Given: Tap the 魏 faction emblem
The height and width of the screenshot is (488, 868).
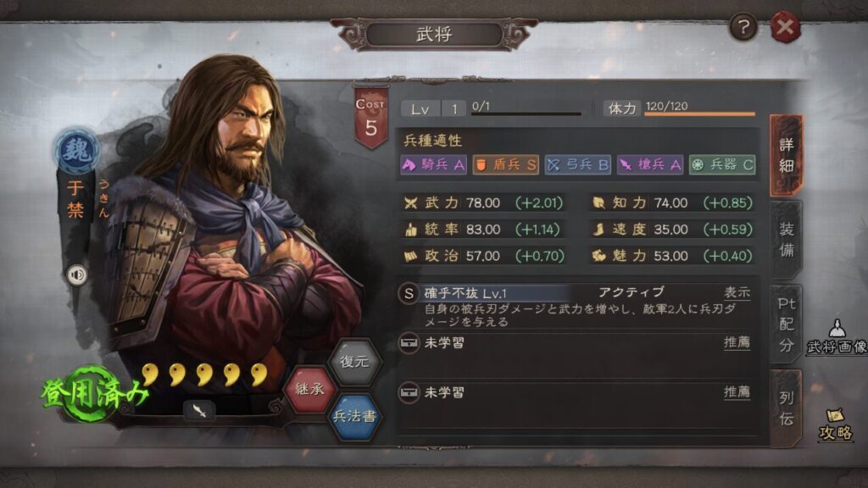Looking at the screenshot, I should tap(77, 150).
